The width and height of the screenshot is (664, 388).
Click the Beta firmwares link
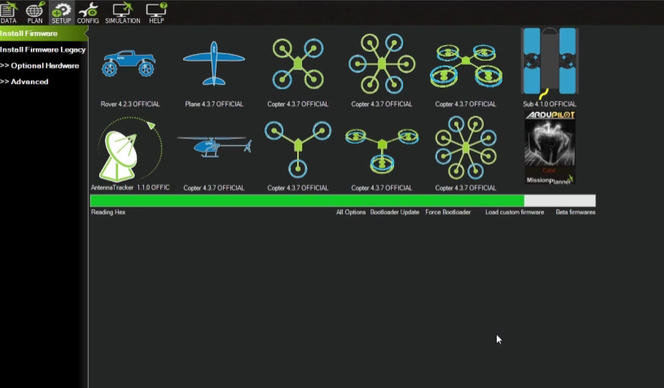(x=575, y=212)
